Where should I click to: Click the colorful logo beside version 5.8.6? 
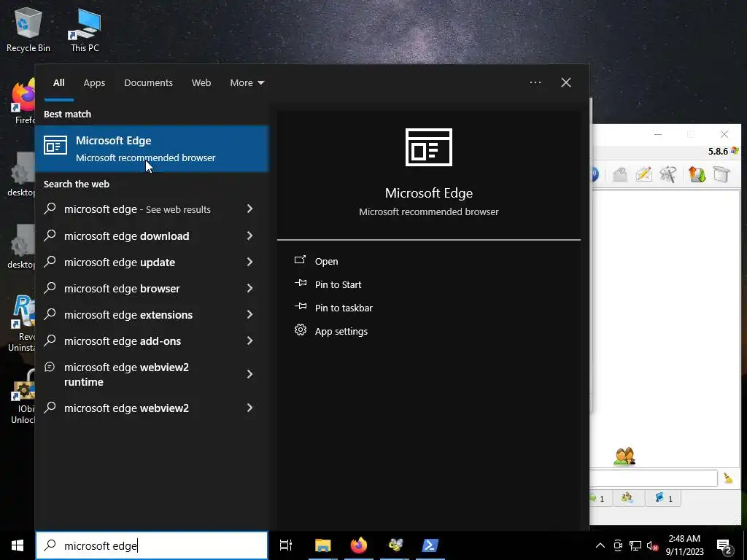(x=735, y=151)
